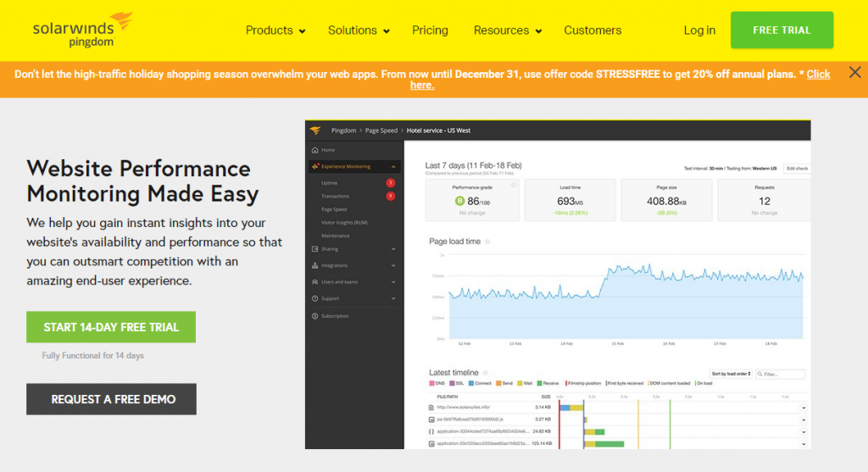Click the Load time 693 ms card
Screen dimensions: 868x472
570,200
